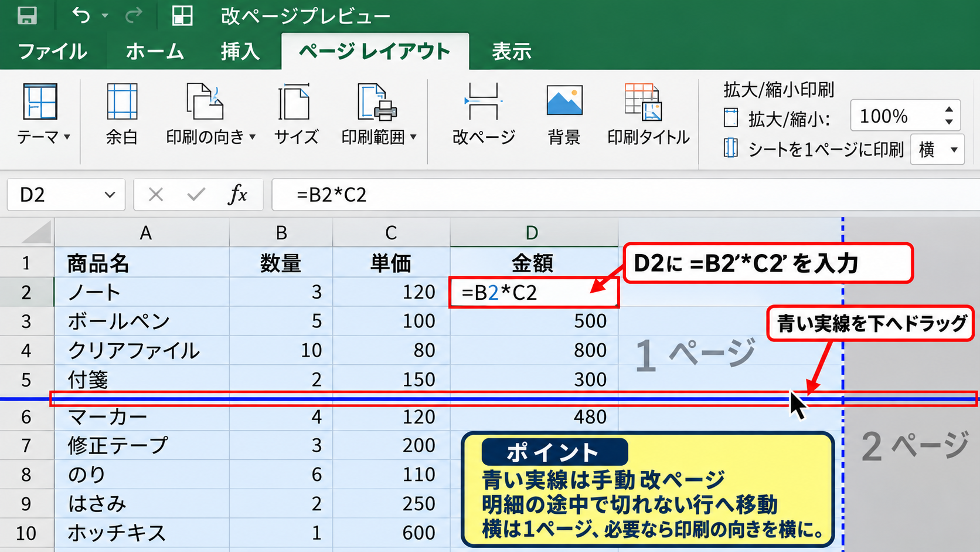
Task: Click the 背景 background image icon
Action: point(564,100)
